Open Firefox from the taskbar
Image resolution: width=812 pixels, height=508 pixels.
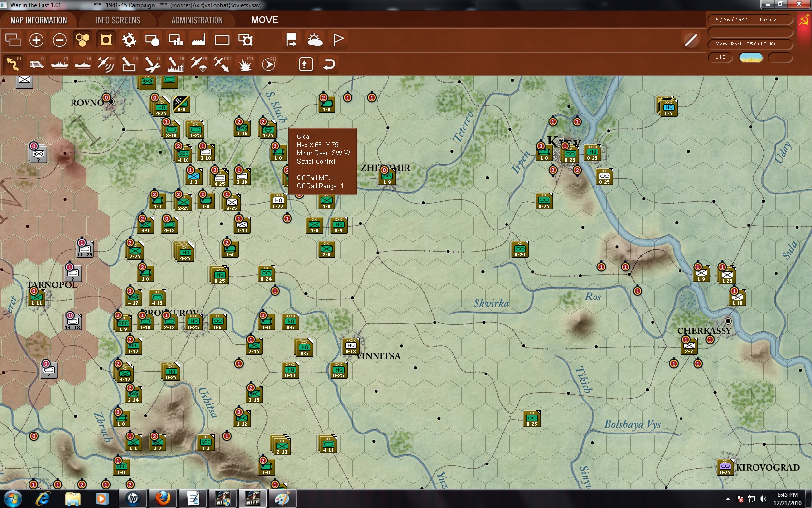click(x=163, y=498)
